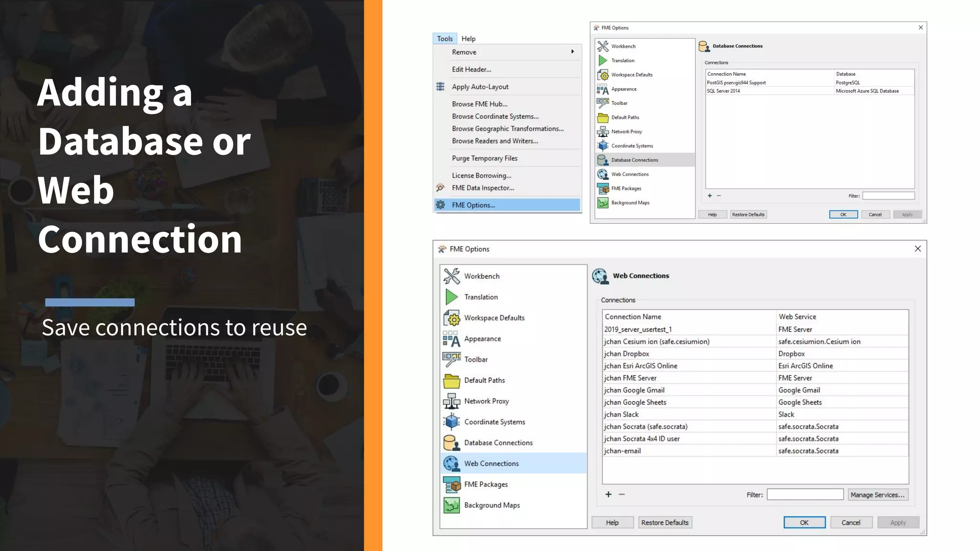Select Browse FME Hub... menu entry
Image resolution: width=980 pixels, height=551 pixels.
[x=507, y=104]
